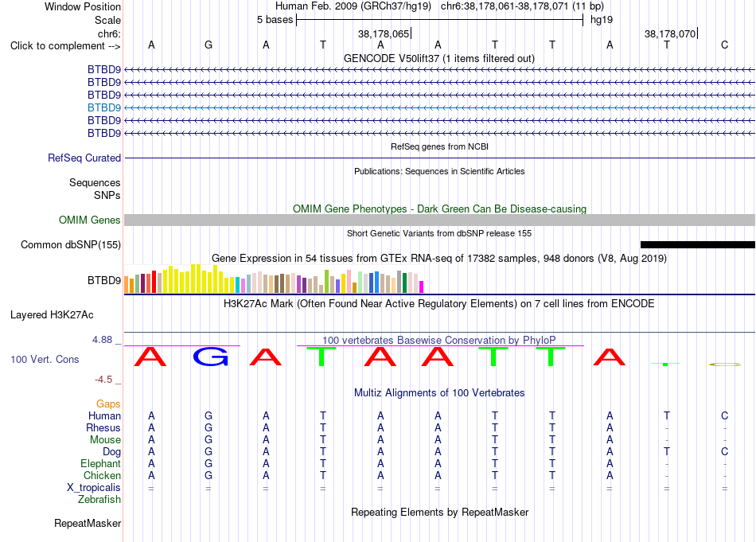This screenshot has width=756, height=542.
Task: Click the orange Gaps label
Action: click(x=108, y=404)
